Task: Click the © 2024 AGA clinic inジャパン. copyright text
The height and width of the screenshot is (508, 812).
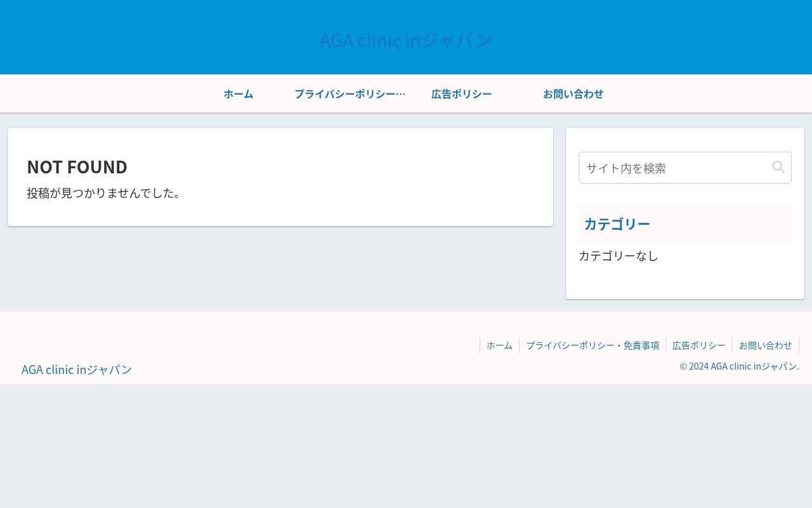Action: click(739, 366)
